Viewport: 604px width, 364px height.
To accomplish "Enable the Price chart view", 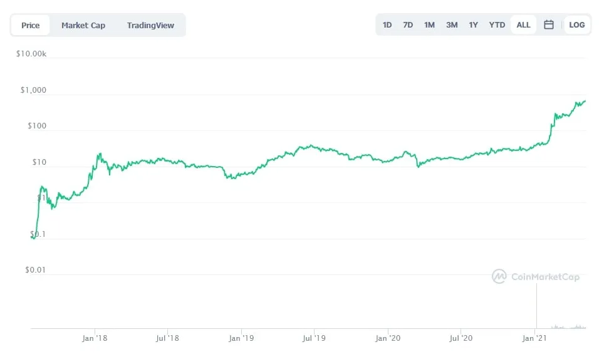I will tap(29, 25).
